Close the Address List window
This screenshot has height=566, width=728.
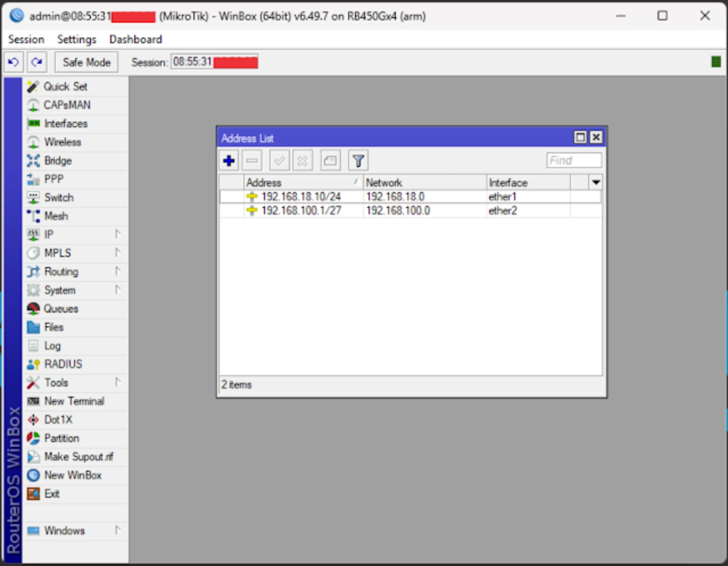(x=596, y=137)
